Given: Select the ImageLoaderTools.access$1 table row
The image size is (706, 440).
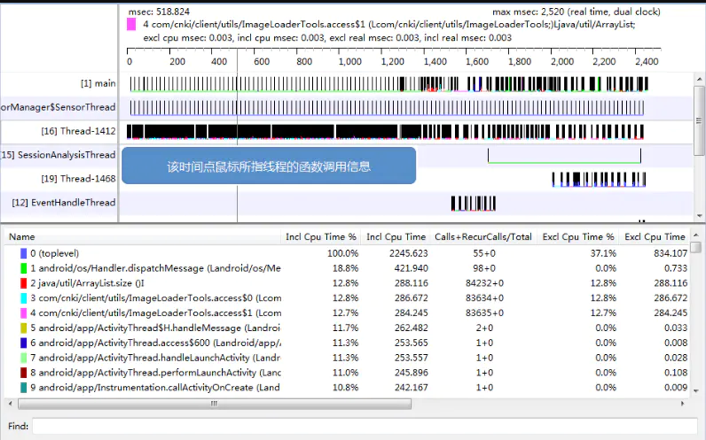Looking at the screenshot, I should (x=347, y=313).
